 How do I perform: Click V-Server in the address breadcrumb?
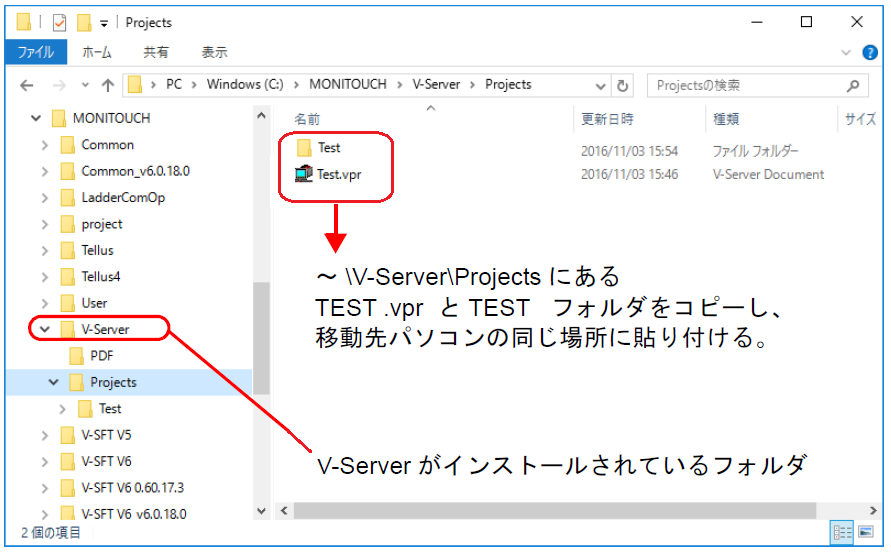(436, 85)
